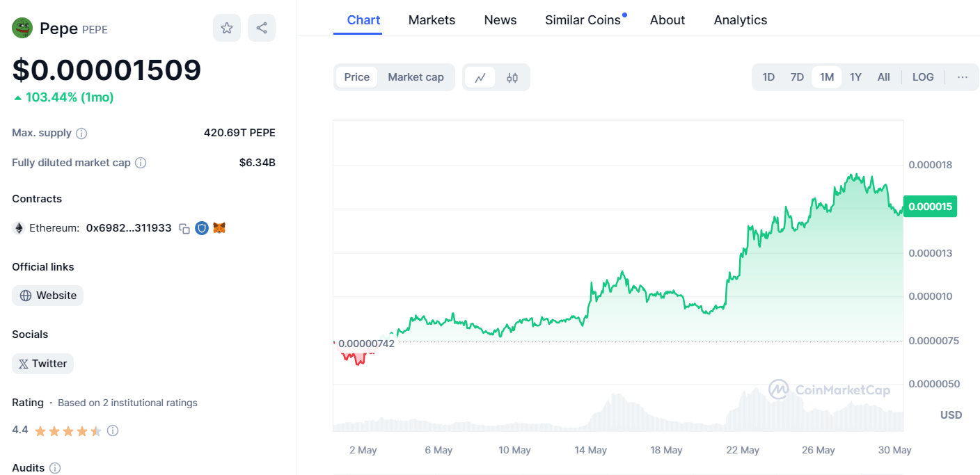Viewport: 980px width, 475px height.
Task: Select the line chart view icon
Action: click(480, 77)
